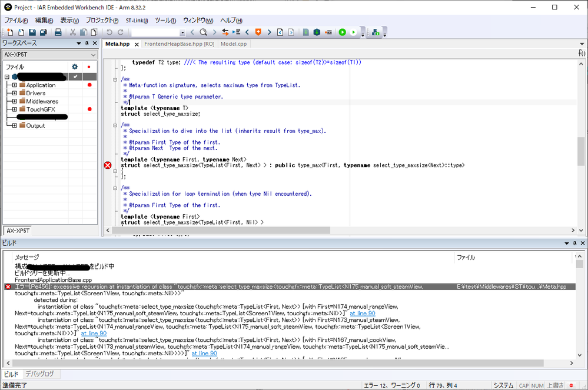Redo the last undone edit
The image size is (588, 390).
[121, 32]
